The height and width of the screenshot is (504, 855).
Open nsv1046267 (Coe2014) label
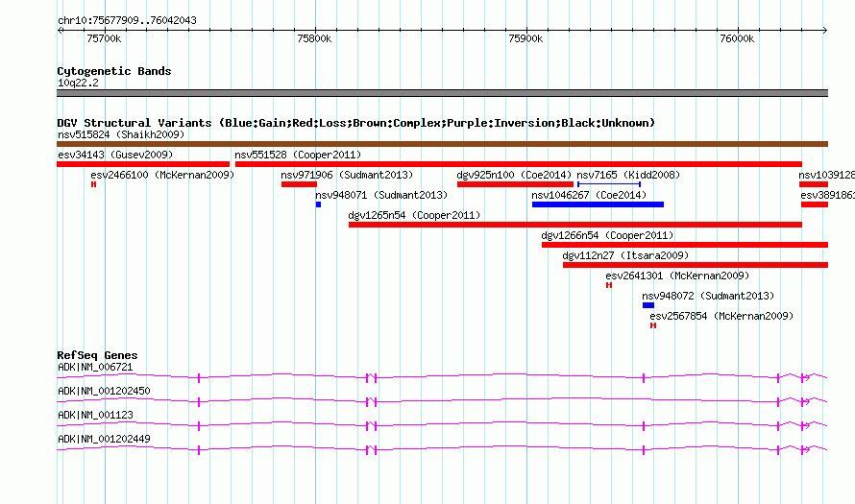tap(589, 195)
